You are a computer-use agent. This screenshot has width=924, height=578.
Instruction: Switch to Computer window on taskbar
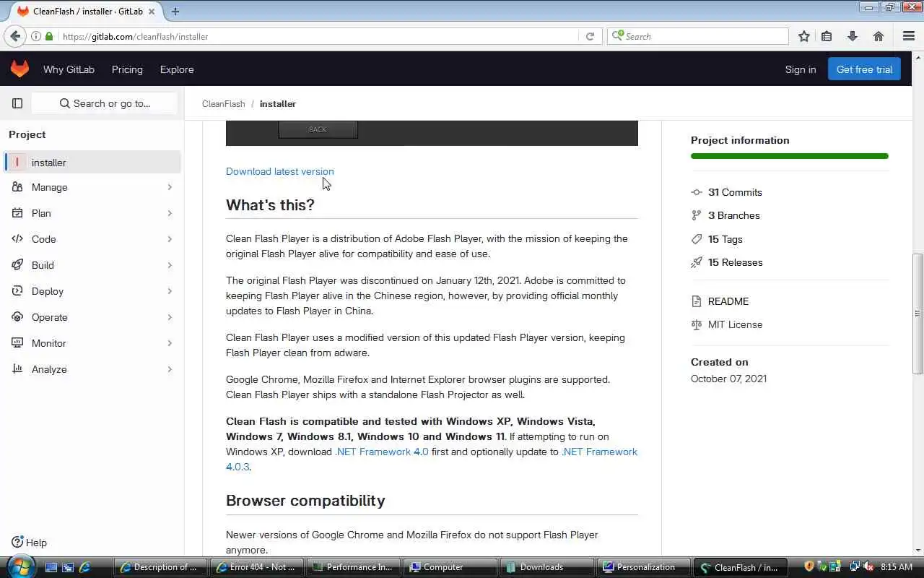click(x=450, y=567)
